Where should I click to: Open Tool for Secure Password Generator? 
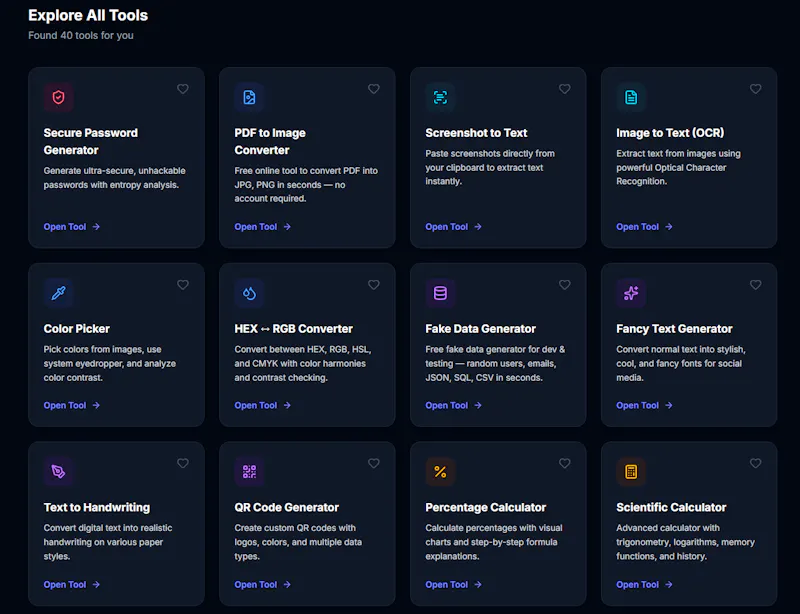(x=72, y=227)
